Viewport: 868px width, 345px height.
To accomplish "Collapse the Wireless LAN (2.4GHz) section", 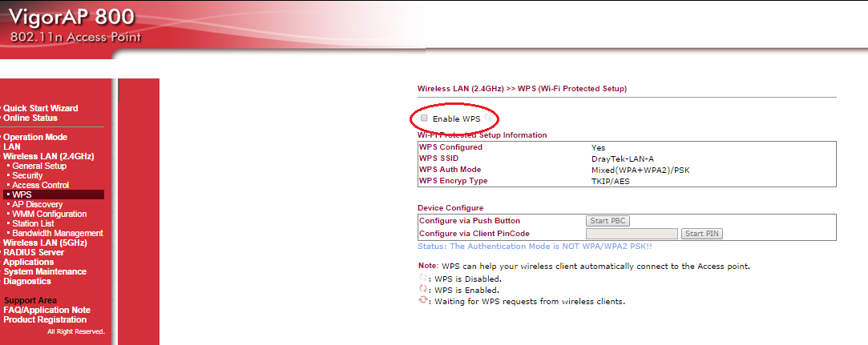I will (49, 156).
